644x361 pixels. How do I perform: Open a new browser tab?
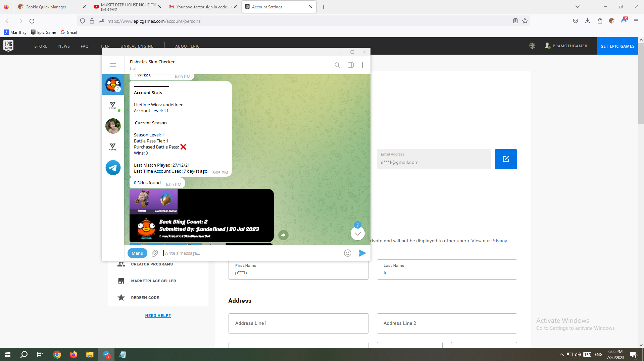click(x=323, y=7)
